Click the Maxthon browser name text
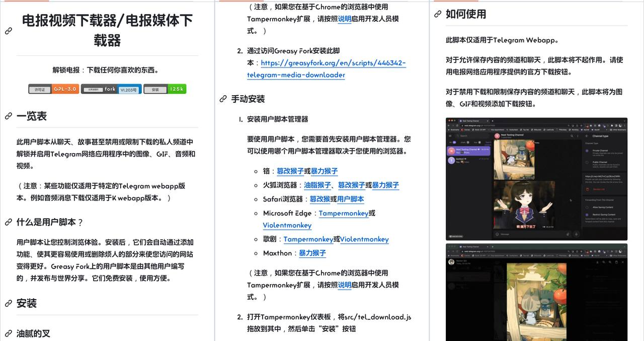Image resolution: width=644 pixels, height=341 pixels. (277, 253)
